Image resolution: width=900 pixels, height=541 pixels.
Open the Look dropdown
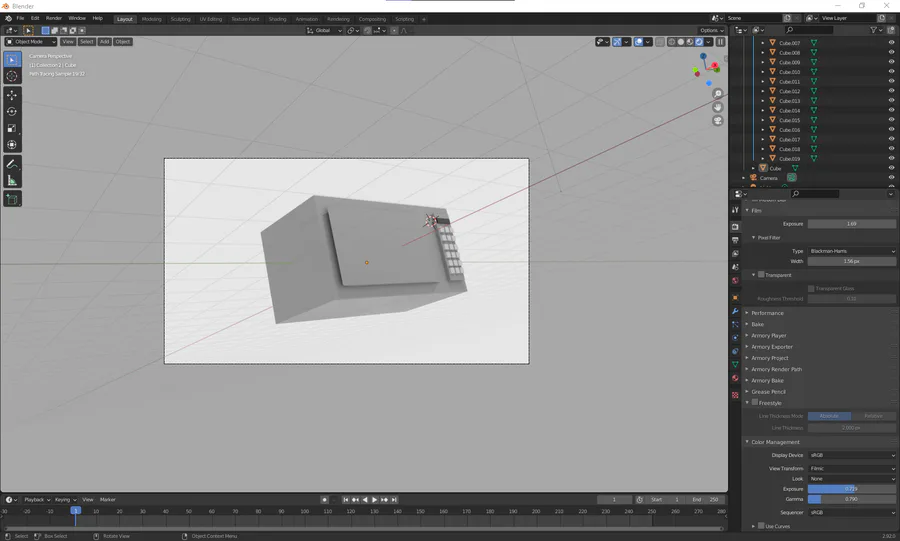tap(851, 478)
